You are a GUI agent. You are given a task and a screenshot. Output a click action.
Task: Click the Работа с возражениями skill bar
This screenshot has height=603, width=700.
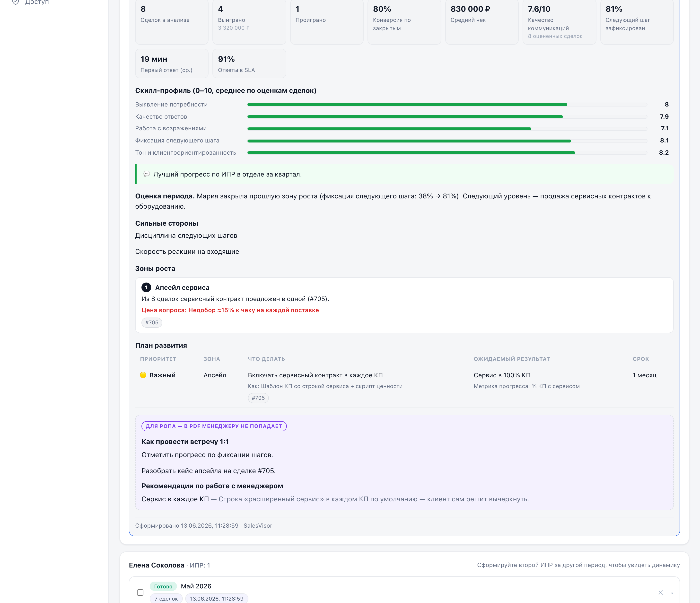(447, 128)
